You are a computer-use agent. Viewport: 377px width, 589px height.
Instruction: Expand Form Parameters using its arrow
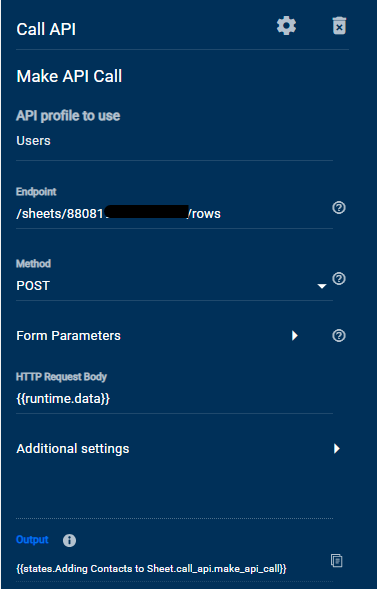(295, 335)
